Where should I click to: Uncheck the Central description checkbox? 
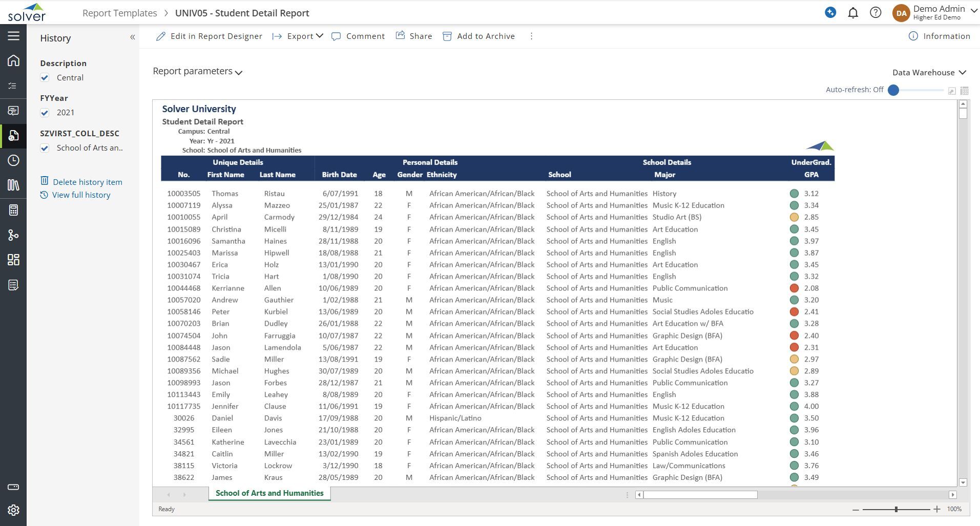point(45,78)
